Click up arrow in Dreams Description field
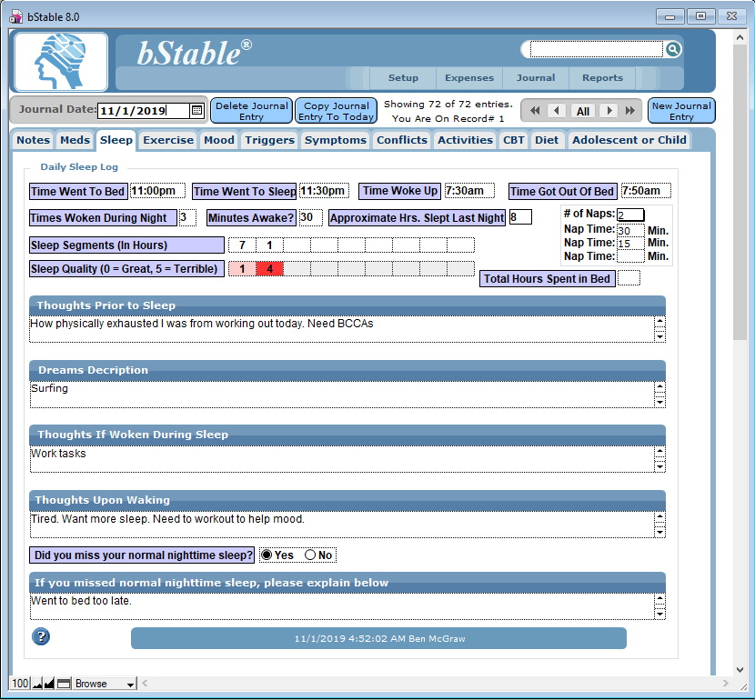The width and height of the screenshot is (755, 700). (660, 386)
